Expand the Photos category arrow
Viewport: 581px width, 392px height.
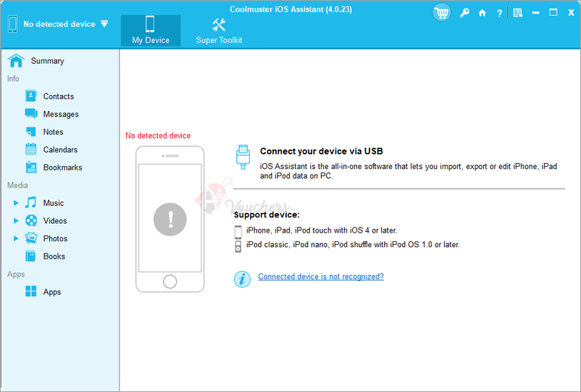tap(16, 238)
